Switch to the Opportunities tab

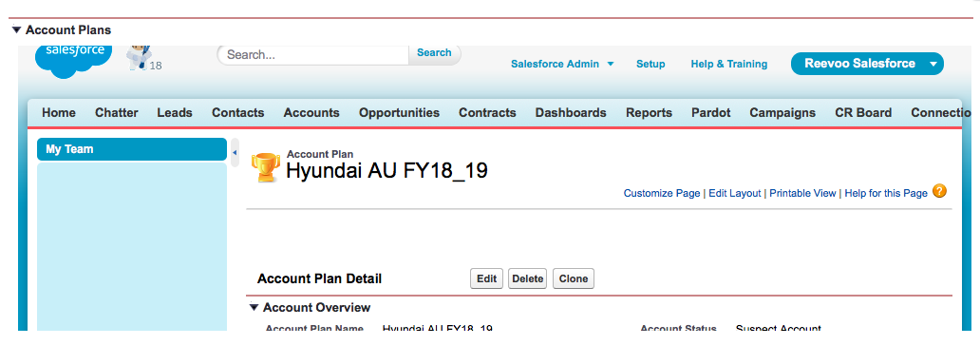point(399,112)
